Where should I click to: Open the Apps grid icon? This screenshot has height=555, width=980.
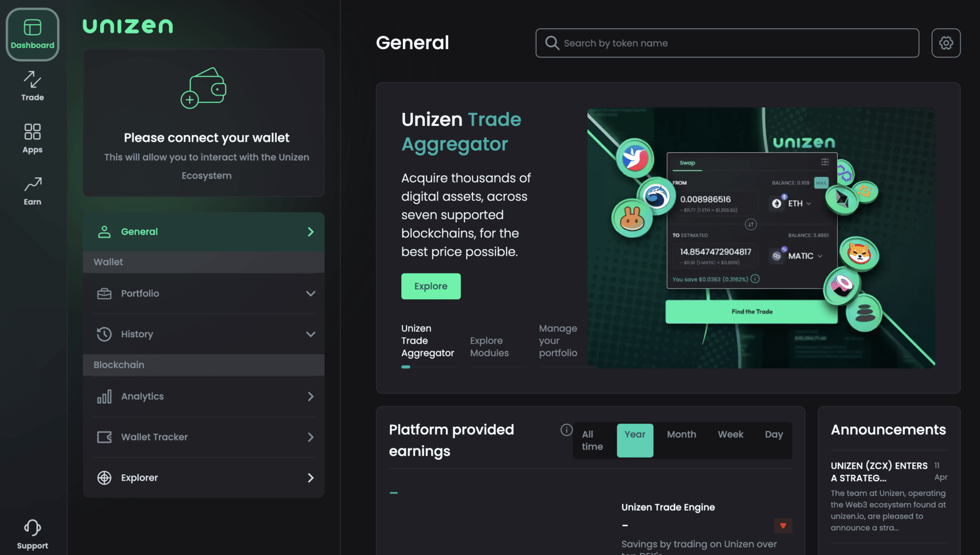[x=32, y=131]
